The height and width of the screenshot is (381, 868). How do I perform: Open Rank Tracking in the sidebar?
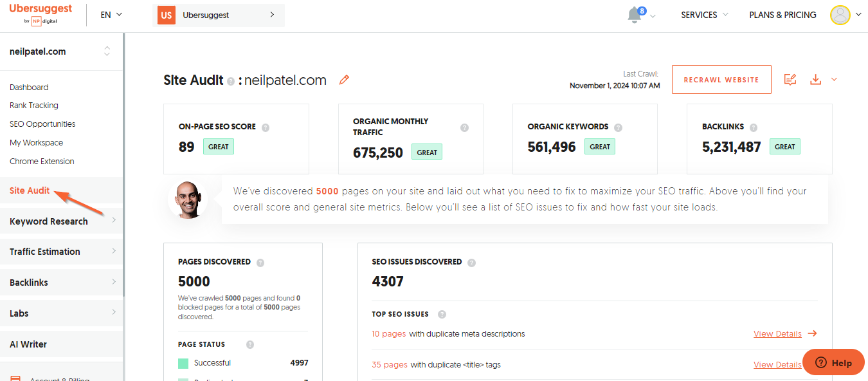point(34,105)
